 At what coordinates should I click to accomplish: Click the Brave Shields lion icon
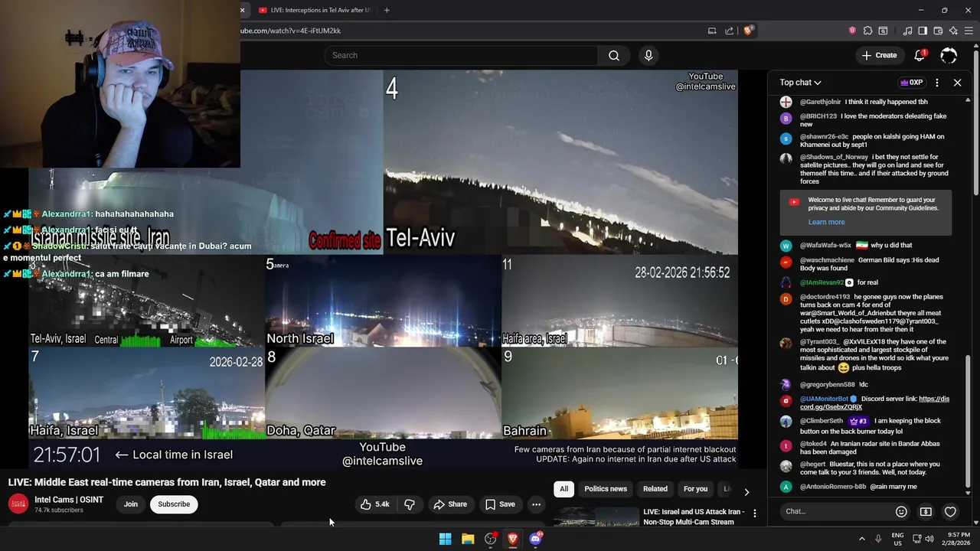click(x=749, y=31)
